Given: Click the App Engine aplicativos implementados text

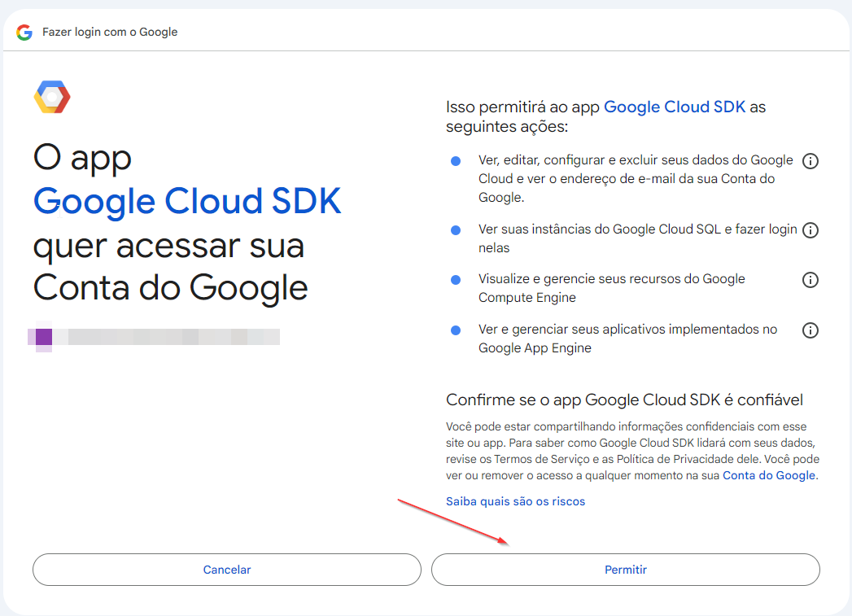Looking at the screenshot, I should (x=627, y=339).
